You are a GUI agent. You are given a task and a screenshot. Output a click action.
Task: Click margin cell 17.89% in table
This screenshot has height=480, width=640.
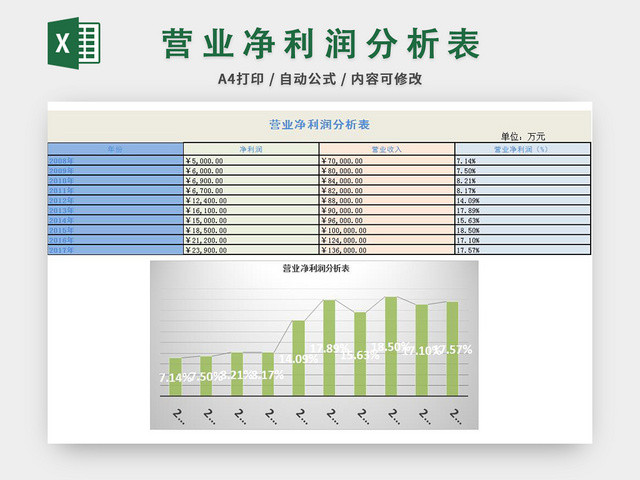coord(522,210)
